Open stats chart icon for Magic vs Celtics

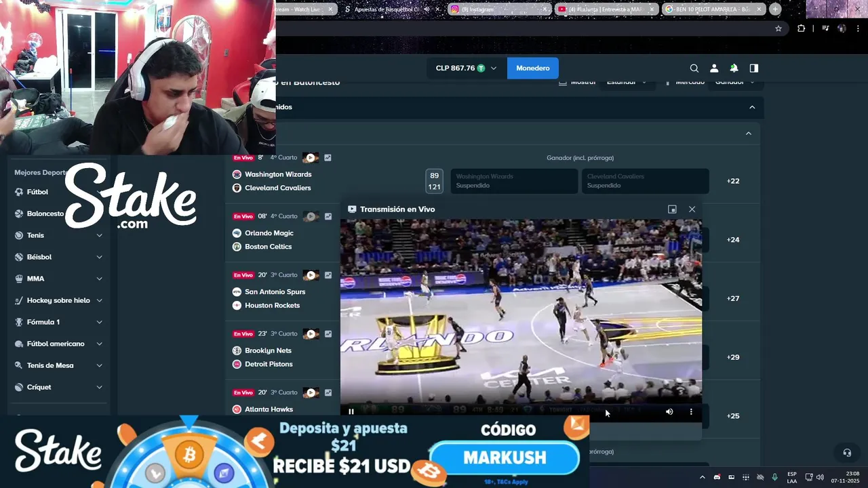(x=328, y=216)
